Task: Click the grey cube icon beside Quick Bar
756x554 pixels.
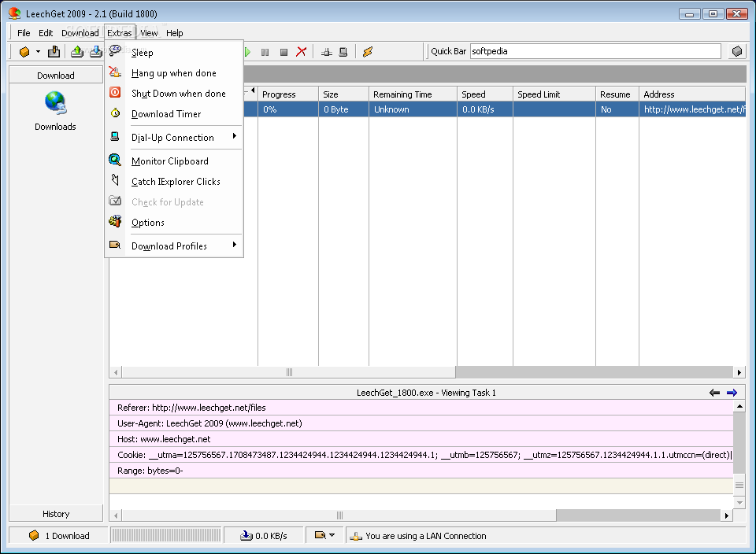Action: [736, 51]
